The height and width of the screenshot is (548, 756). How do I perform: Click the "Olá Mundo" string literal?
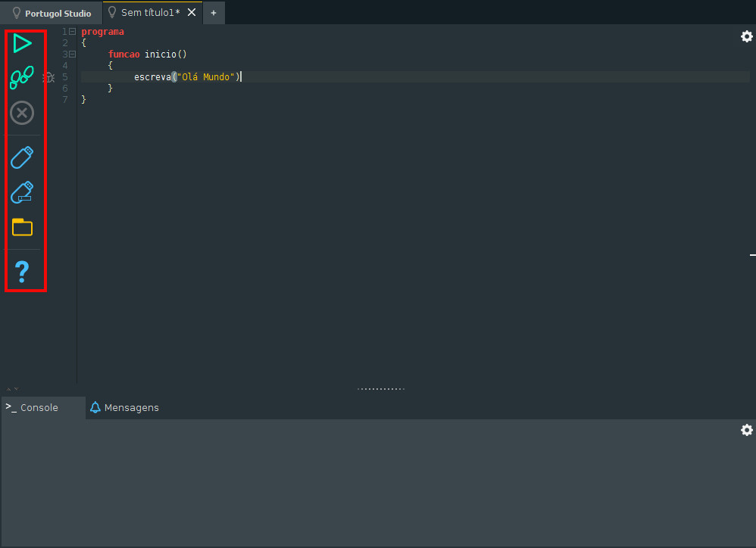(206, 77)
